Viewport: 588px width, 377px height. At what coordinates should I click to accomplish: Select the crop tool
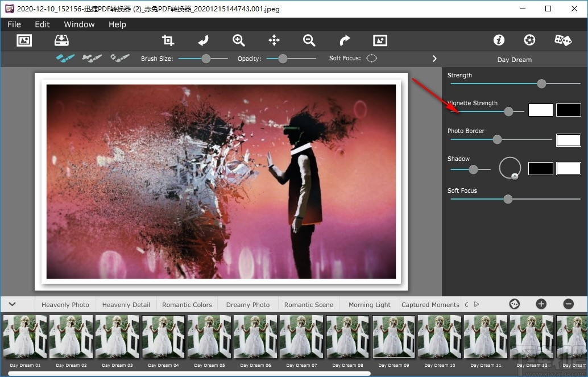coord(168,40)
